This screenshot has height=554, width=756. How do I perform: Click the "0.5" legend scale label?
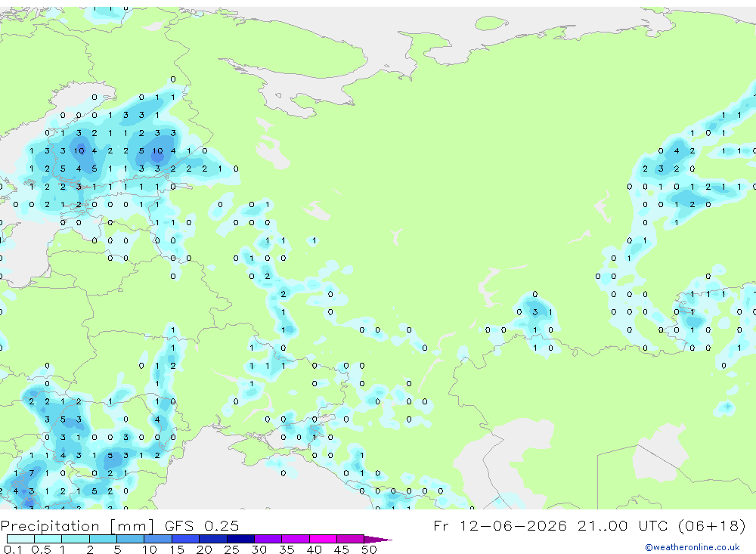tap(41, 549)
